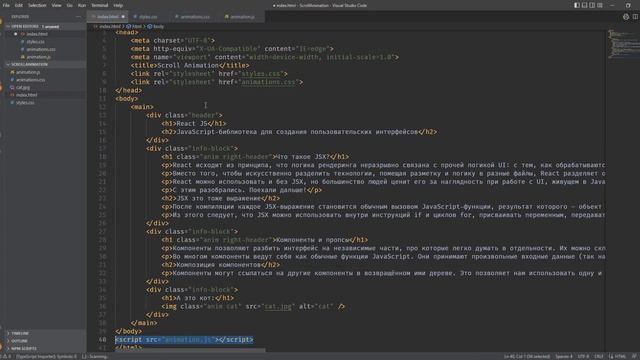Viewport: 640px width, 360px height.
Task: Toggle the secondary sidebar layout icon
Action: pyautogui.click(x=592, y=5)
